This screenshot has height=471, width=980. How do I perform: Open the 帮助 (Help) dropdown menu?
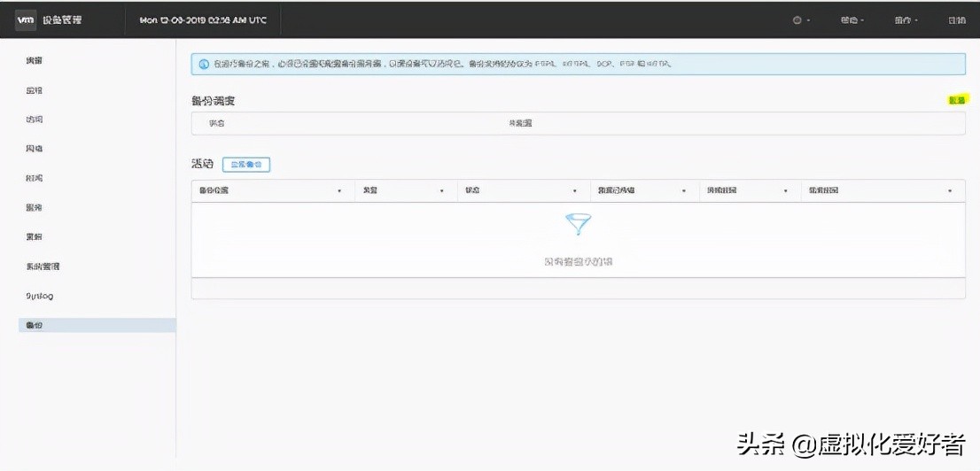(852, 20)
